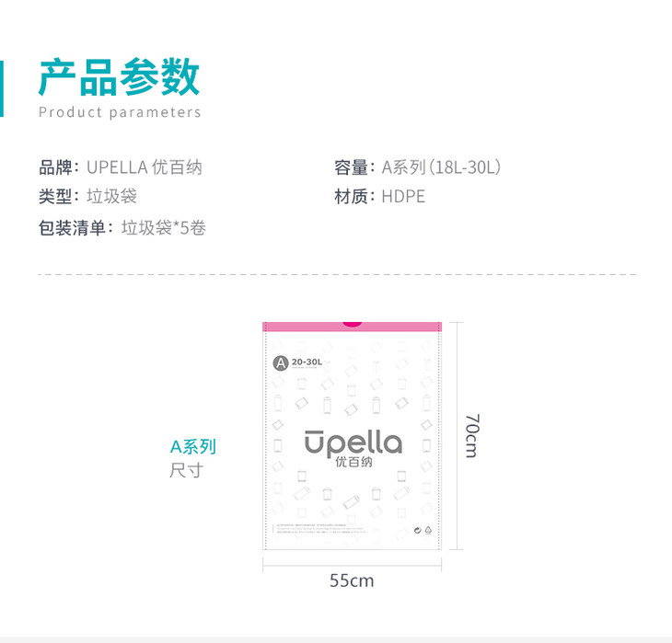Image resolution: width=672 pixels, height=643 pixels.
Task: Click the teal vertical accent bar
Action: [x=2, y=88]
